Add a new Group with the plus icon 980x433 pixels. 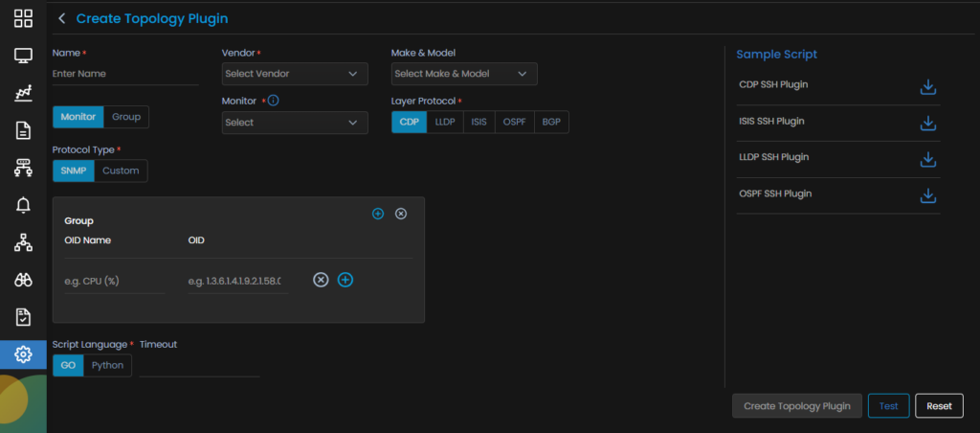[x=378, y=214]
